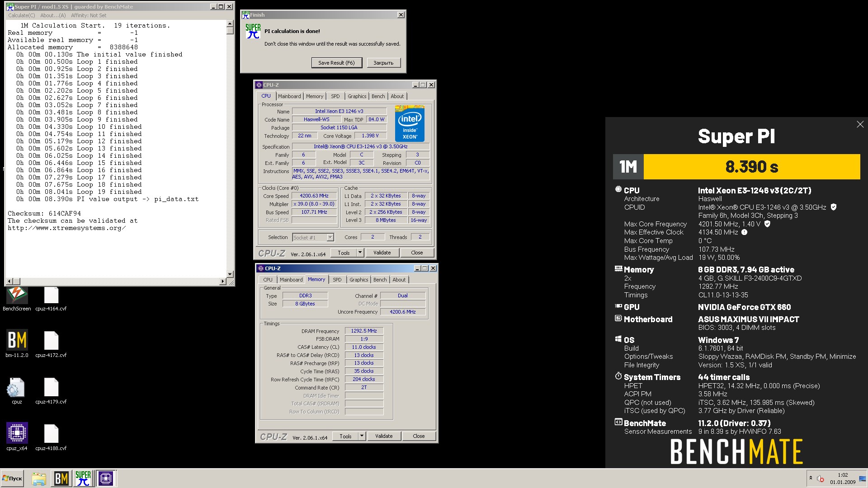The image size is (868, 488).
Task: Expand Tools dropdown arrow in upper CPU-Z
Action: [x=360, y=253]
